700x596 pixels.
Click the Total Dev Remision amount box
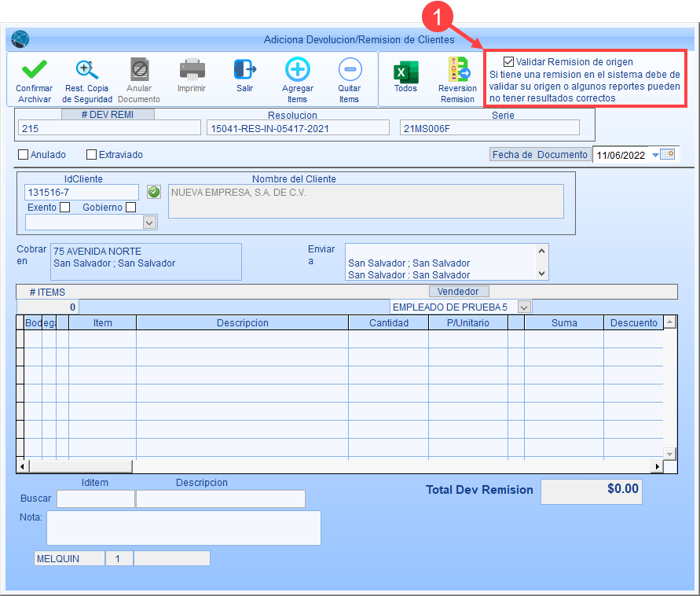tap(592, 492)
